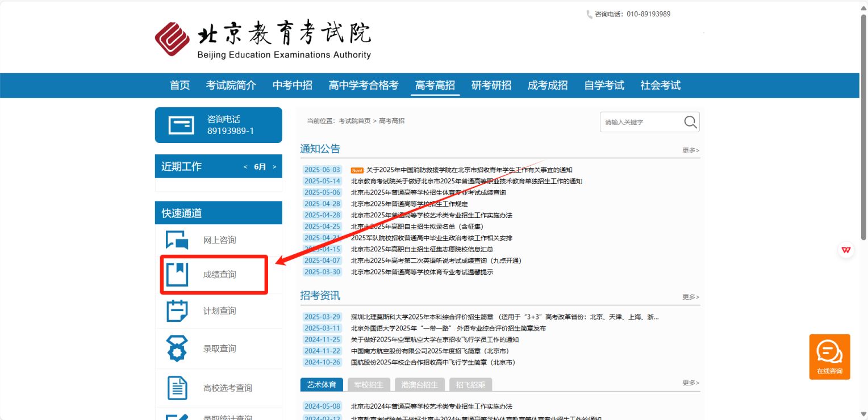This screenshot has width=868, height=420.
Task: Go to next month in 近期工作
Action: [x=274, y=167]
